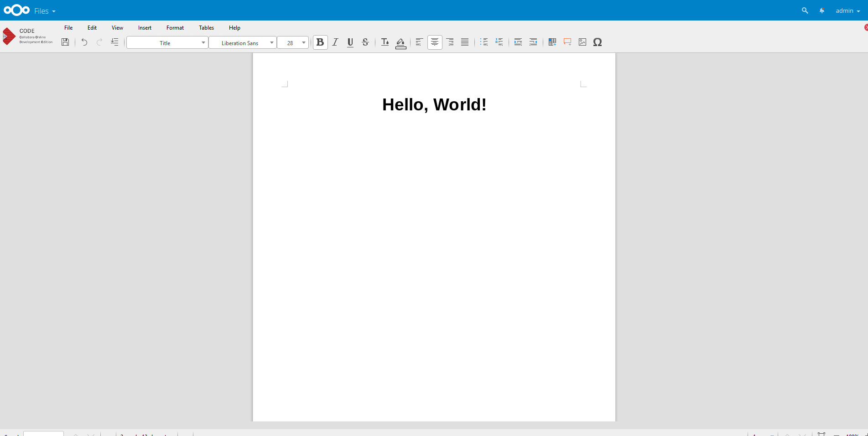Click the Collabora CODE logo
868x436 pixels.
[28, 36]
